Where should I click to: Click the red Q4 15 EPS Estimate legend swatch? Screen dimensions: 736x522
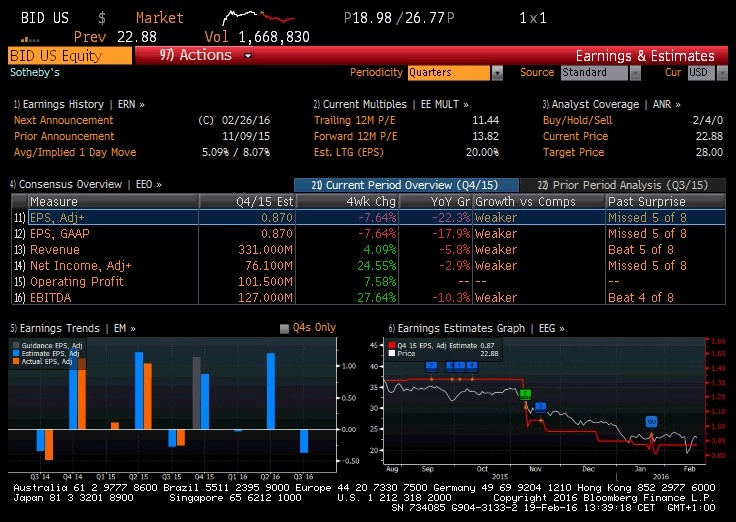(391, 345)
